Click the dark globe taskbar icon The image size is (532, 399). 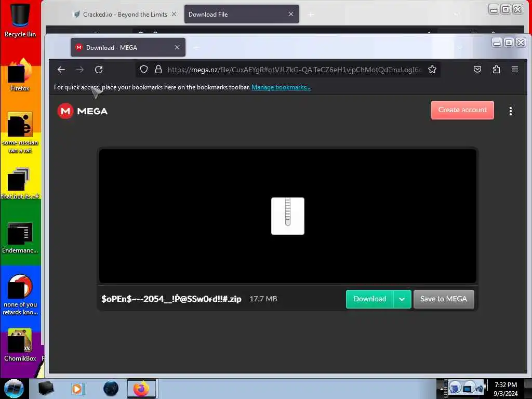coord(111,389)
